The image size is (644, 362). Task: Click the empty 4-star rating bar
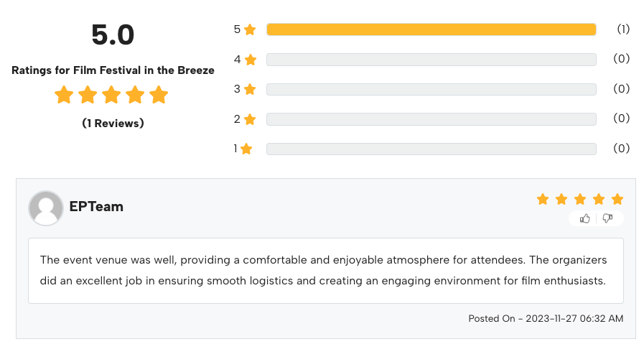pyautogui.click(x=431, y=60)
